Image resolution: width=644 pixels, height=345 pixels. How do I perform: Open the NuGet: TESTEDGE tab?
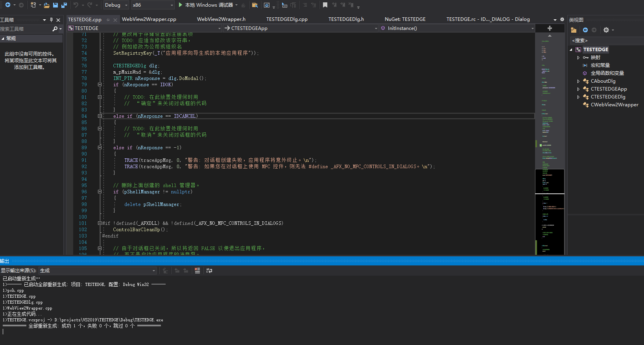pos(405,19)
